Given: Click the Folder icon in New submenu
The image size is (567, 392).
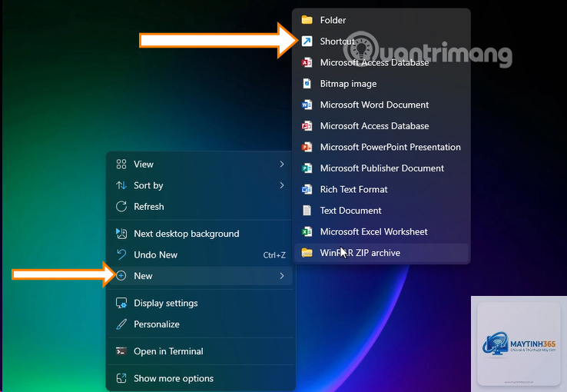Looking at the screenshot, I should [x=307, y=20].
